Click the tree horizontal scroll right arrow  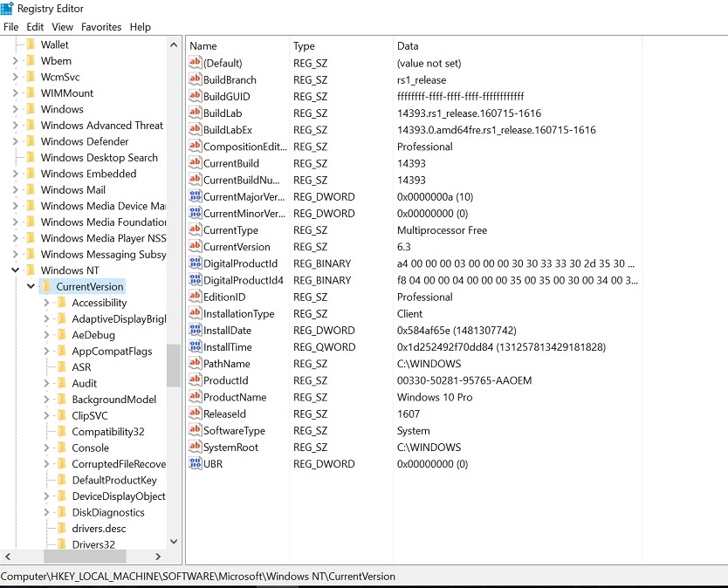point(158,557)
